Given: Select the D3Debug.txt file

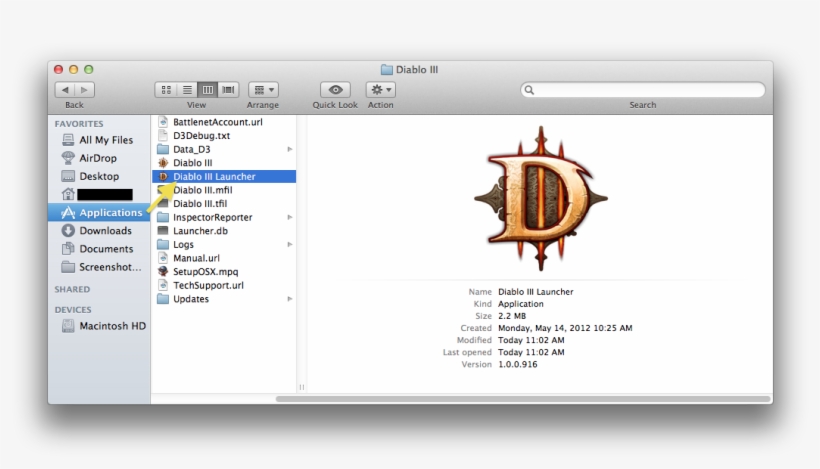Looking at the screenshot, I should pyautogui.click(x=224, y=135).
